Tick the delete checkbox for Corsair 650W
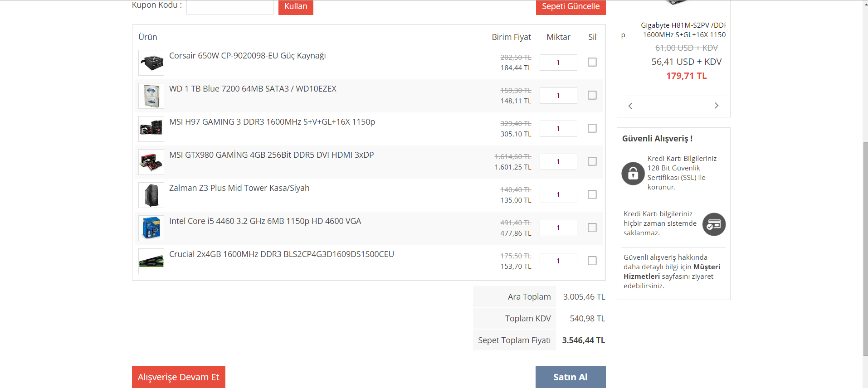 (x=592, y=62)
